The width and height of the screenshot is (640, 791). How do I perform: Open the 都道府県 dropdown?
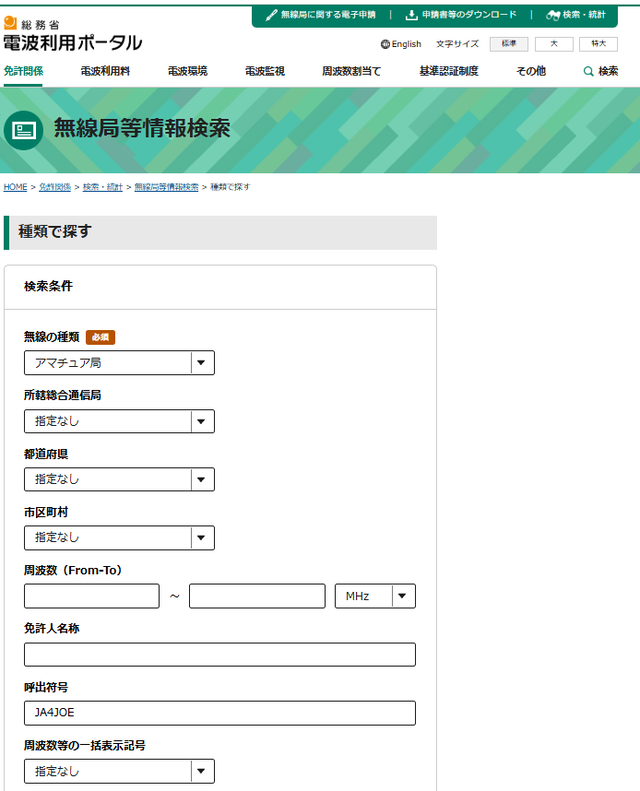[x=120, y=479]
